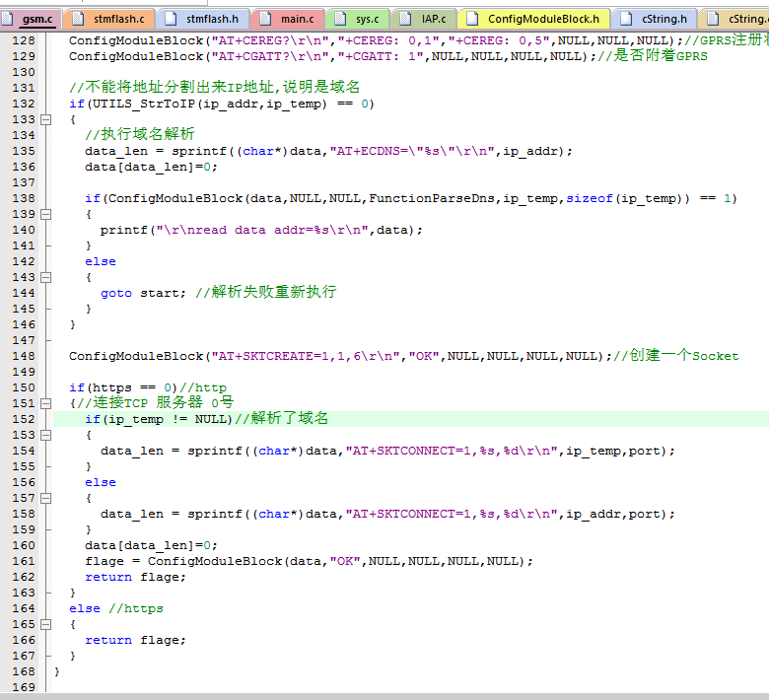Image resolution: width=769 pixels, height=700 pixels.
Task: Fold the else block at line 157
Action: (45, 498)
